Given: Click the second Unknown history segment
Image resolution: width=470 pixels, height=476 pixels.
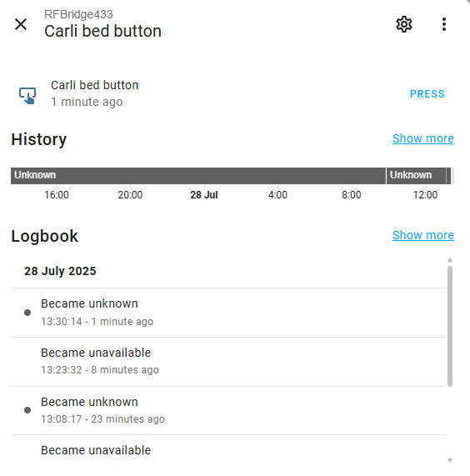Looking at the screenshot, I should click(x=416, y=175).
